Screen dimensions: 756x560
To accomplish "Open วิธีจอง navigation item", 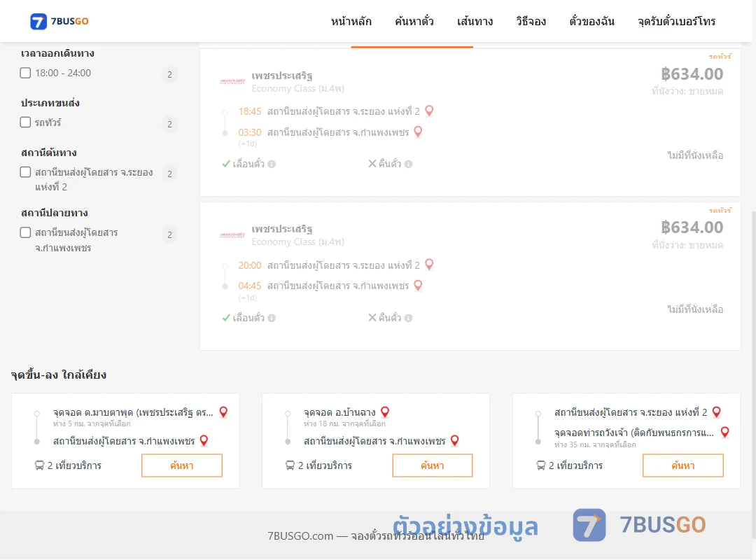I will click(x=531, y=21).
